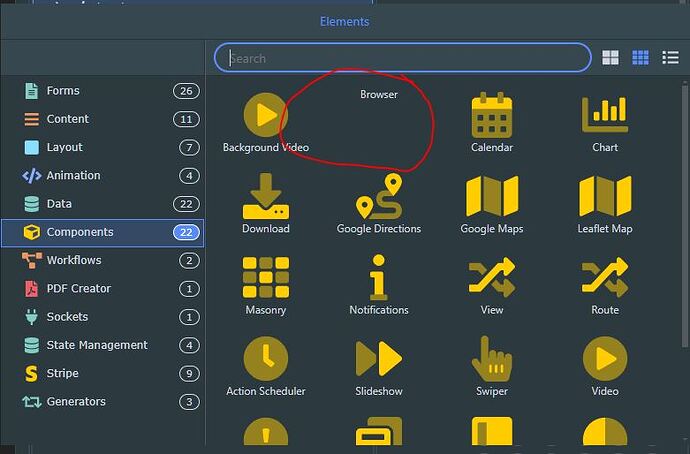This screenshot has width=690, height=454.
Task: Select the Layout category
Action: click(x=103, y=147)
